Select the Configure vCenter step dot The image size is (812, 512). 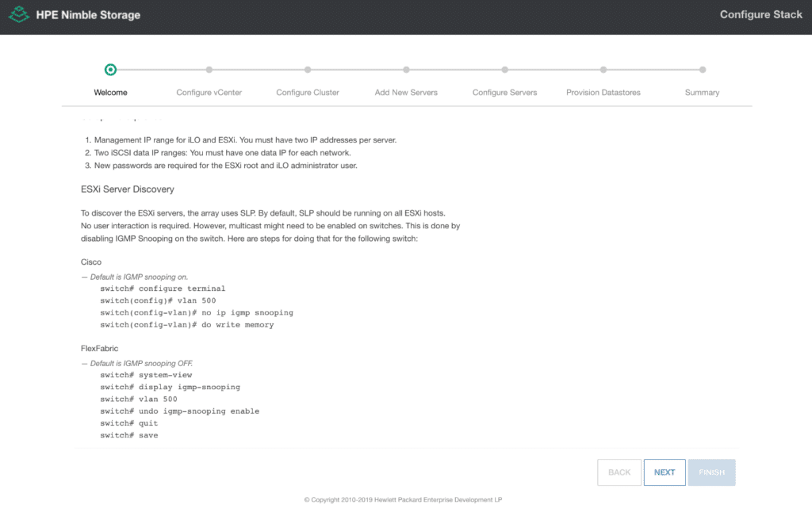click(209, 70)
